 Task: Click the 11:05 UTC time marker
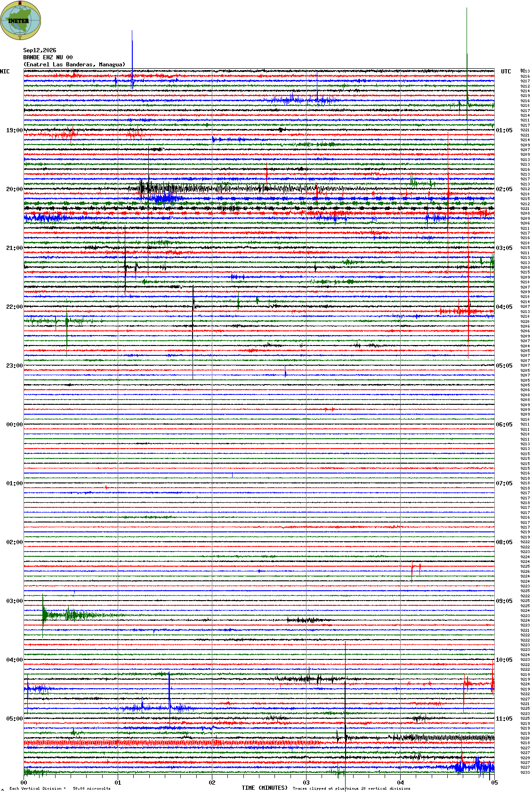(x=504, y=719)
